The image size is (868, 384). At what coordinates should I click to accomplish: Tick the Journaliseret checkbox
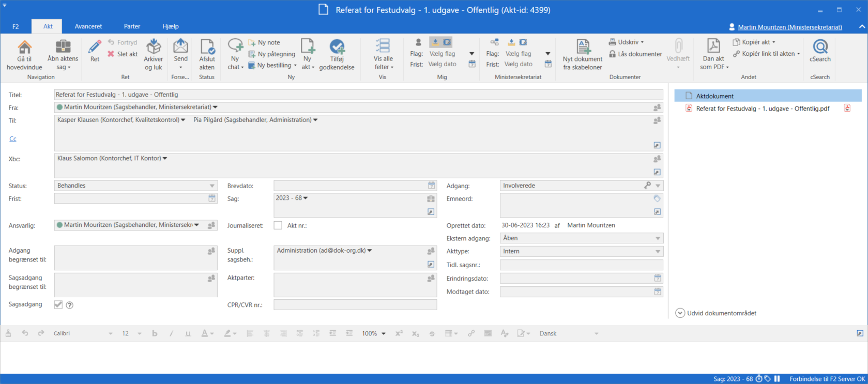(x=278, y=225)
